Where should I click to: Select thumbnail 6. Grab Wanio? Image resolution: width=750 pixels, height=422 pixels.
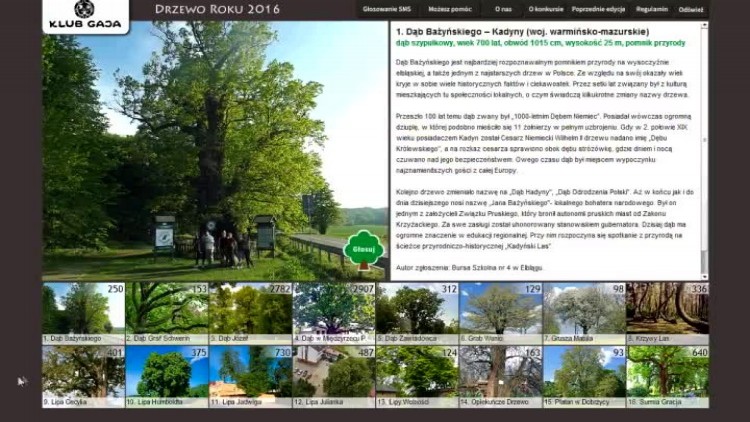pos(500,313)
